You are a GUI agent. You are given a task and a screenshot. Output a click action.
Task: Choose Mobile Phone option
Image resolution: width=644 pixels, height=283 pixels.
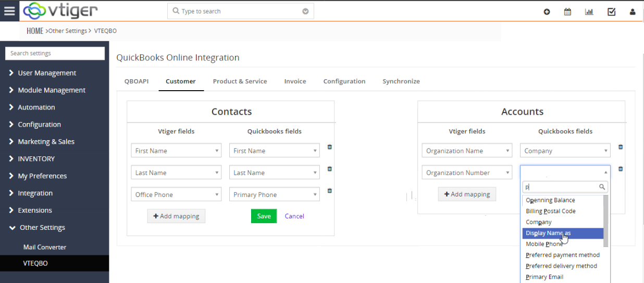click(x=563, y=244)
